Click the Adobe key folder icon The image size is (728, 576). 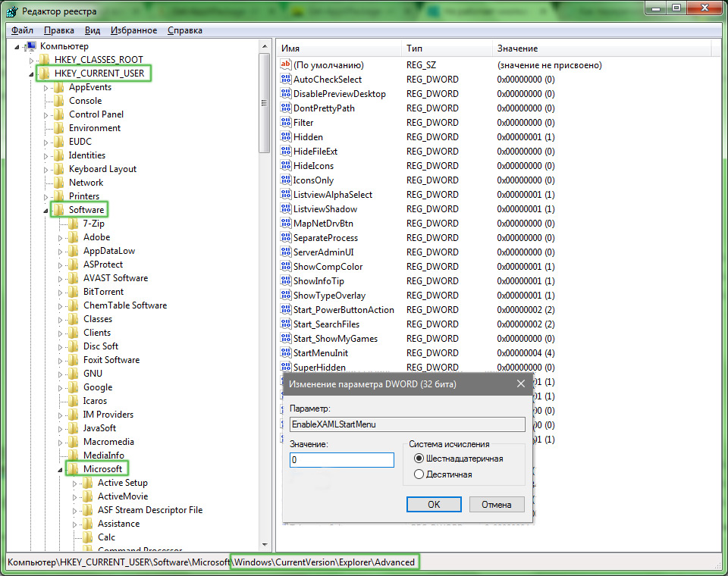74,237
